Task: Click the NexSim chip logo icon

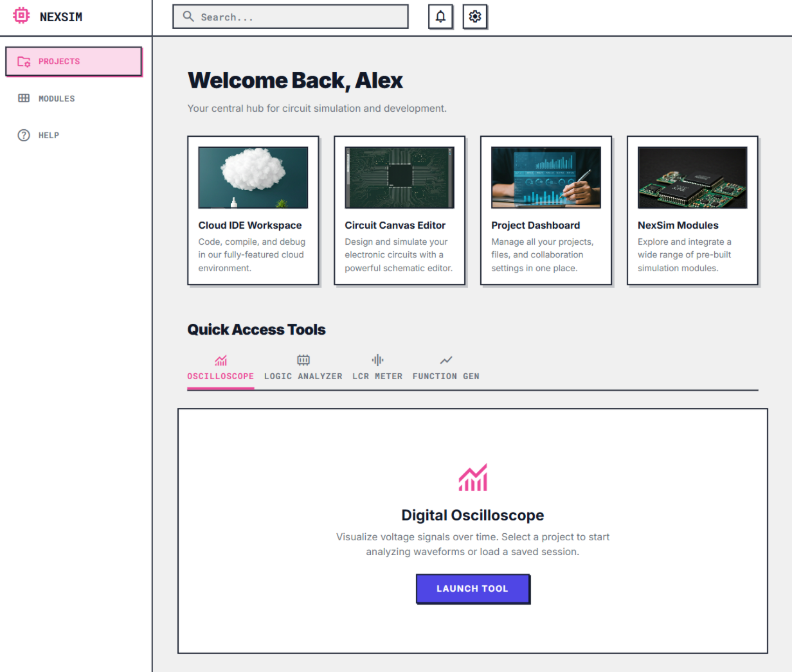Action: point(21,16)
